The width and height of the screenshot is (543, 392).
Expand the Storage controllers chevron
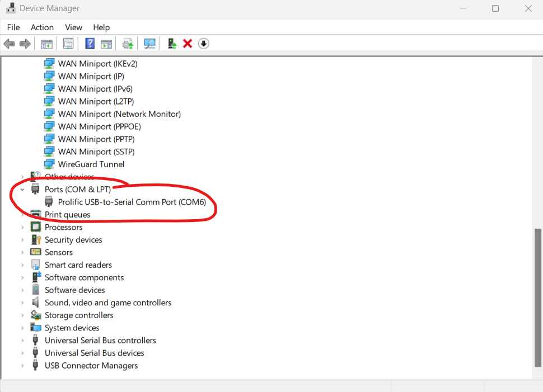pyautogui.click(x=22, y=315)
